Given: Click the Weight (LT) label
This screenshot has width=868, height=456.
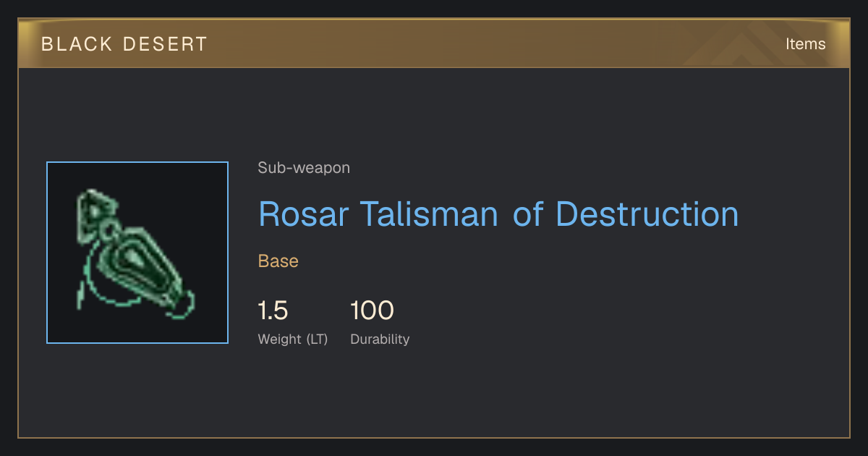Looking at the screenshot, I should [x=293, y=339].
